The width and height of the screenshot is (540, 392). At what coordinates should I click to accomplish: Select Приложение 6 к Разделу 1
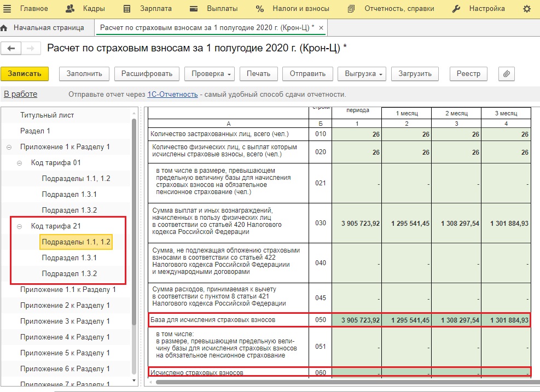[x=65, y=368]
